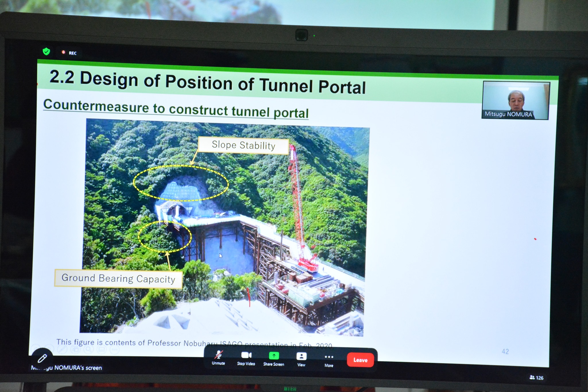Click the faint magnifier zoom slideshow icon
Screen dimensions: 588x392
pos(88,349)
